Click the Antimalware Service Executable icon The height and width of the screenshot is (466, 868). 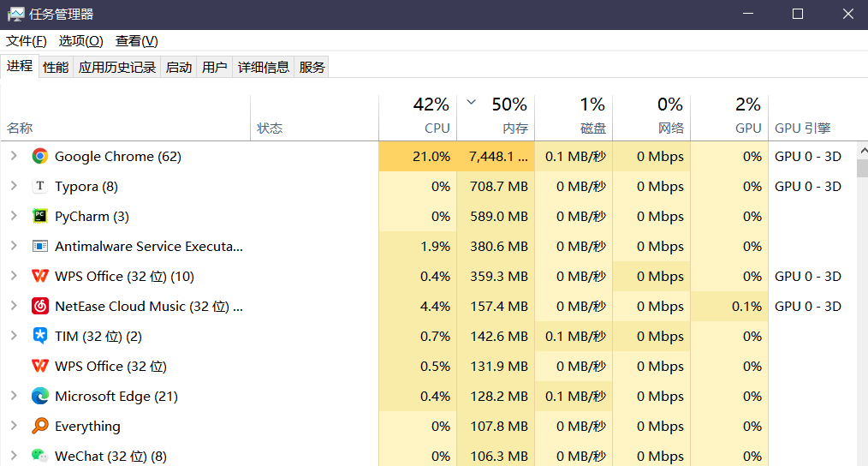click(x=39, y=246)
